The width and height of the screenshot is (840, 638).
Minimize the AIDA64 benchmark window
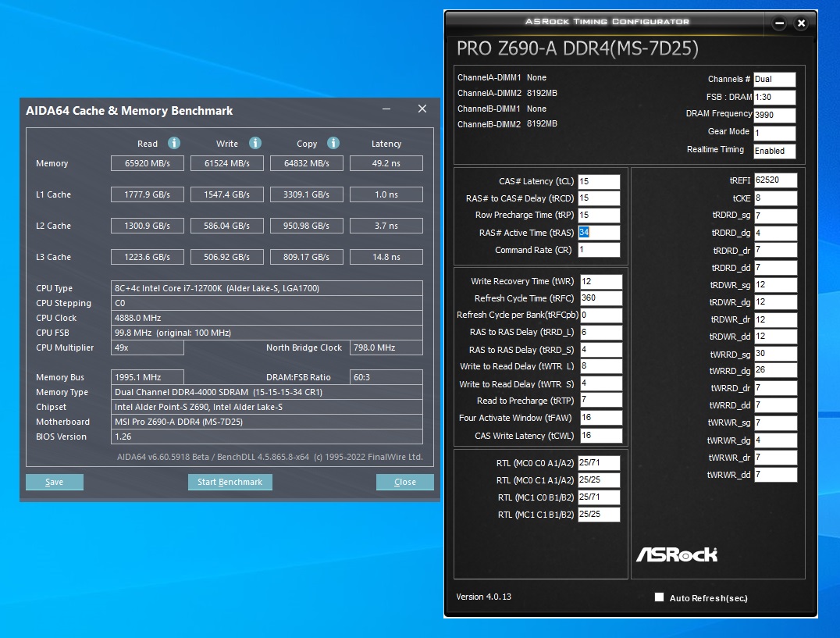click(x=386, y=109)
